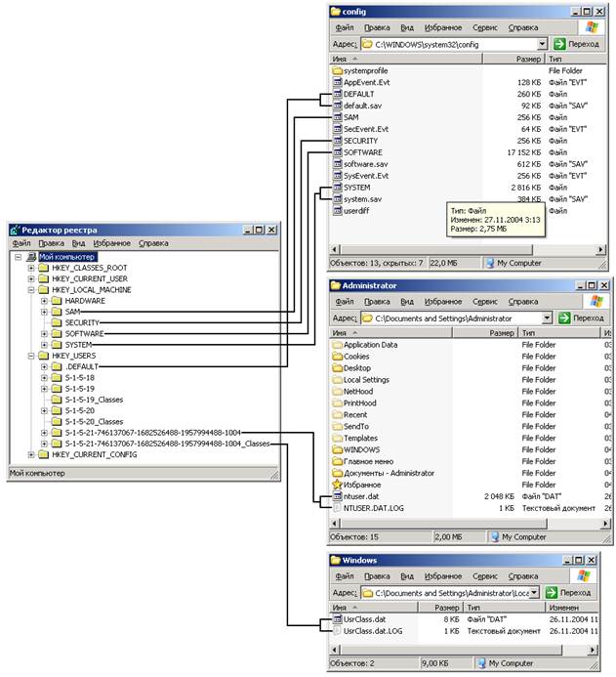Select the NTUSER.DAT.LOG text document icon

point(338,508)
